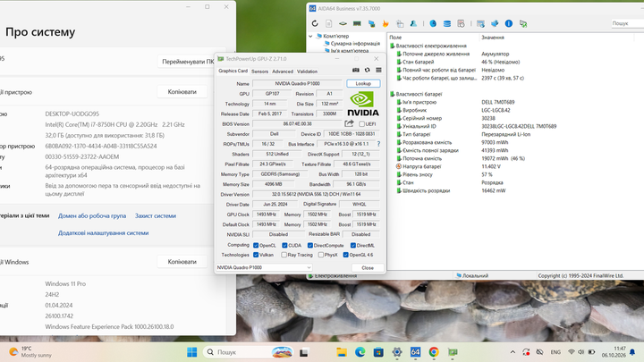Click the NVIDIA logo in GPU-Z
Screen dimensions: 644x362
[x=362, y=104]
